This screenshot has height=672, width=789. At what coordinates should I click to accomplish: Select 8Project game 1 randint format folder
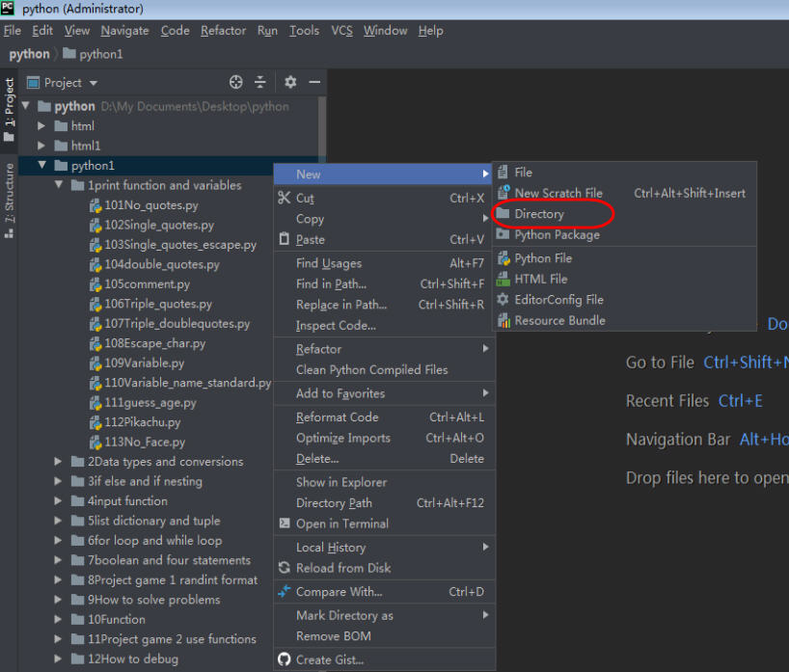[x=173, y=580]
